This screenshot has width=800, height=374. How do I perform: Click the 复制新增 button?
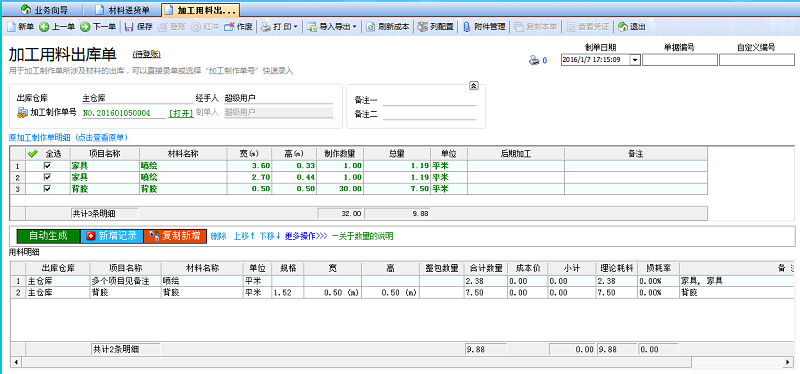(x=175, y=236)
